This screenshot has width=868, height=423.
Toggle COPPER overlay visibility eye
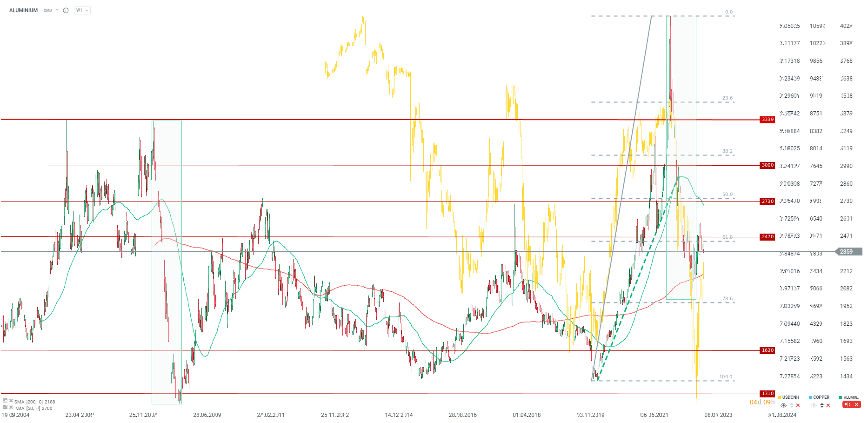[814, 405]
